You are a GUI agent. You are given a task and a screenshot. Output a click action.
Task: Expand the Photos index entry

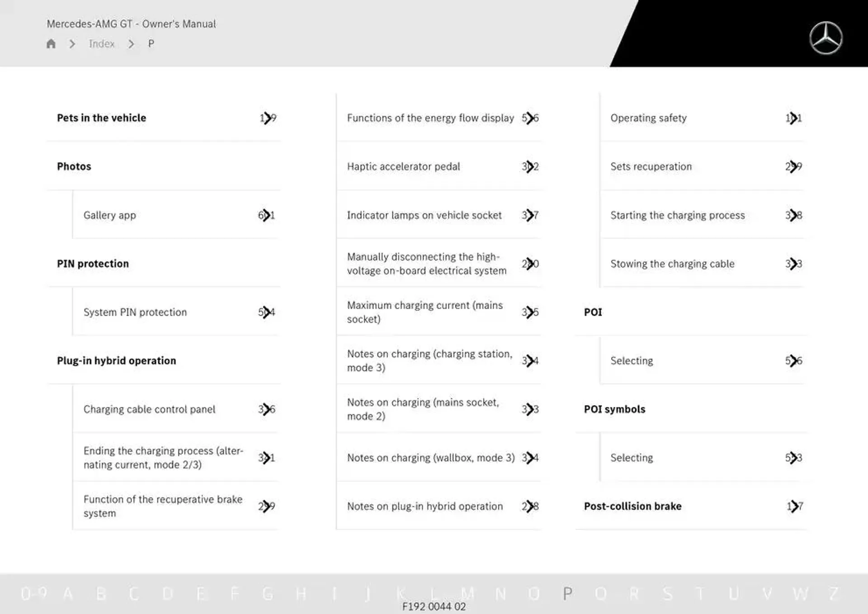click(74, 165)
